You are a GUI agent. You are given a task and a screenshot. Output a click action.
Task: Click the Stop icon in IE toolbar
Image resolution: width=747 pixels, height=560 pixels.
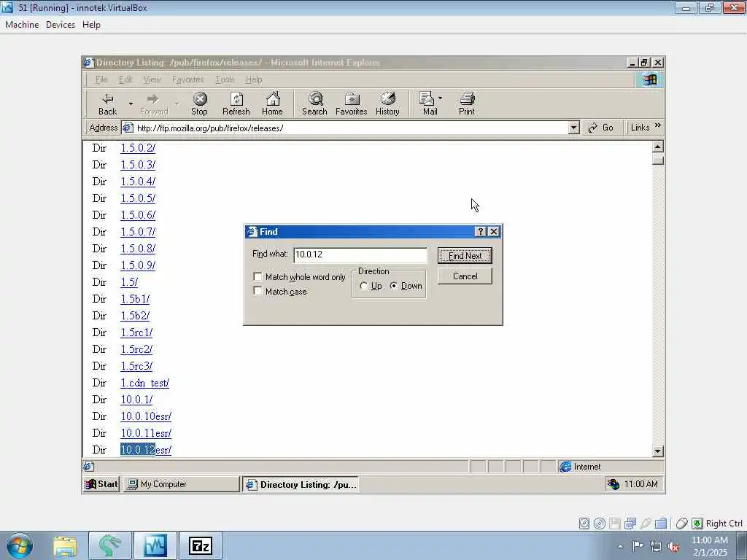click(200, 104)
